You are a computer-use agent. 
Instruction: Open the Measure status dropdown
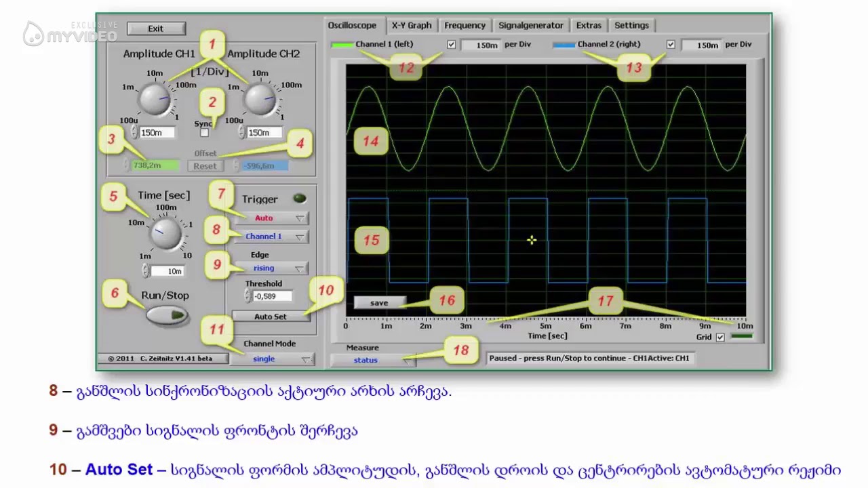(372, 361)
